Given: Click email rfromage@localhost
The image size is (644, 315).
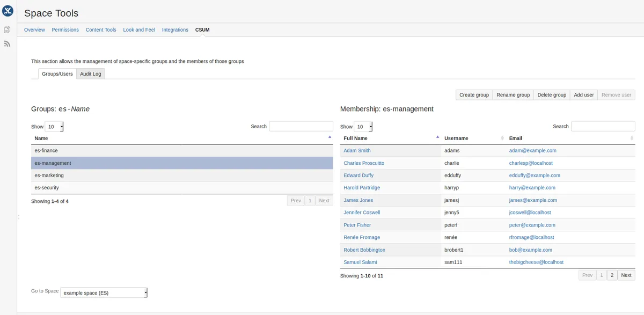Looking at the screenshot, I should [532, 237].
